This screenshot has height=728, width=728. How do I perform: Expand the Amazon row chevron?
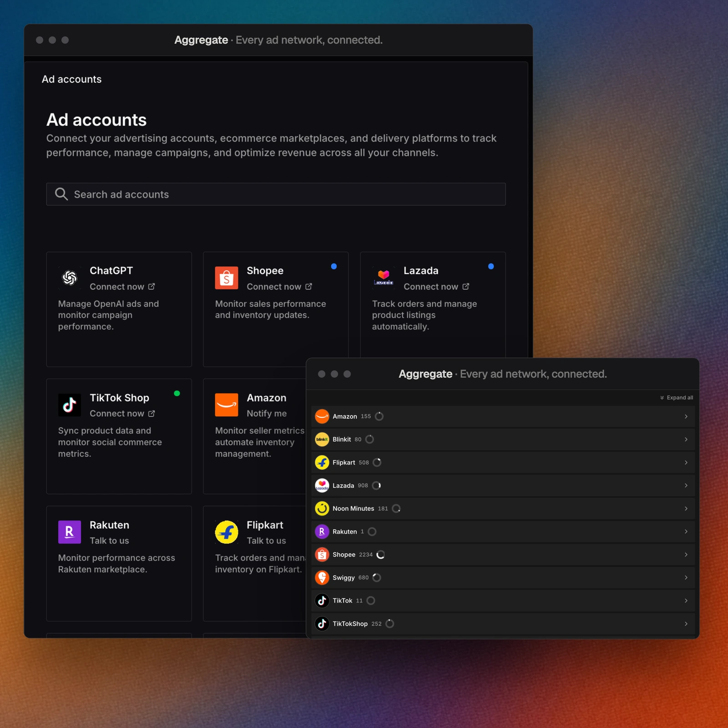[x=686, y=416]
